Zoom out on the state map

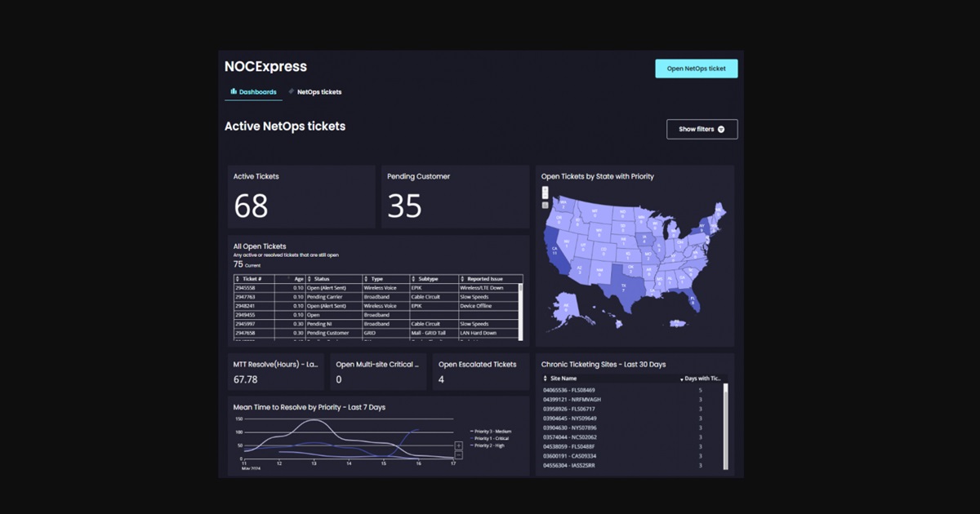545,196
